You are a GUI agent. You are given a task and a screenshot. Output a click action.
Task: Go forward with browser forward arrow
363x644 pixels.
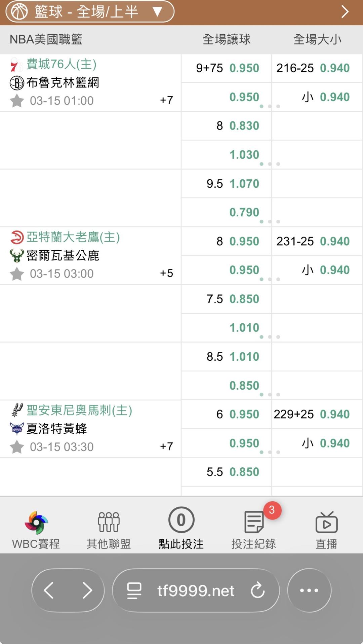pyautogui.click(x=87, y=590)
